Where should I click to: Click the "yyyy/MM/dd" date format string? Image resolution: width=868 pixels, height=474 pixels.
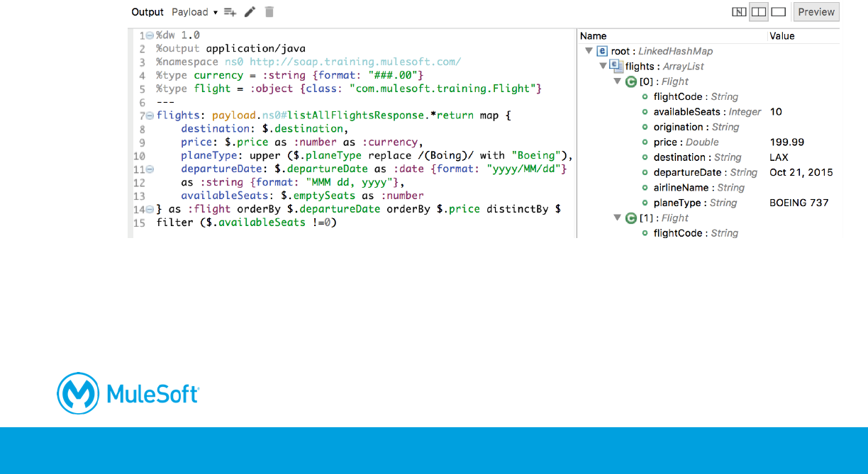pos(523,169)
